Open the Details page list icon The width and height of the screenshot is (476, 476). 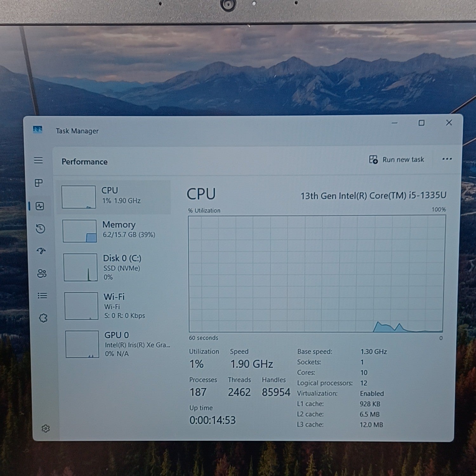coord(43,296)
